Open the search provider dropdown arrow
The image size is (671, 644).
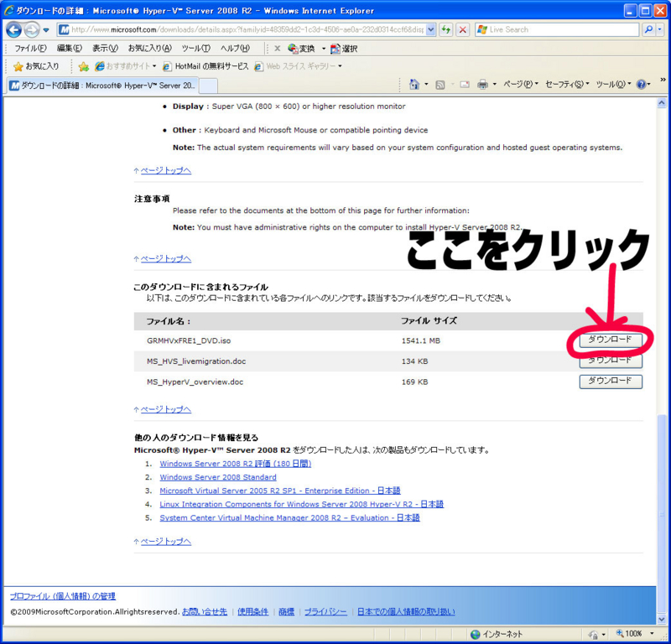point(659,29)
